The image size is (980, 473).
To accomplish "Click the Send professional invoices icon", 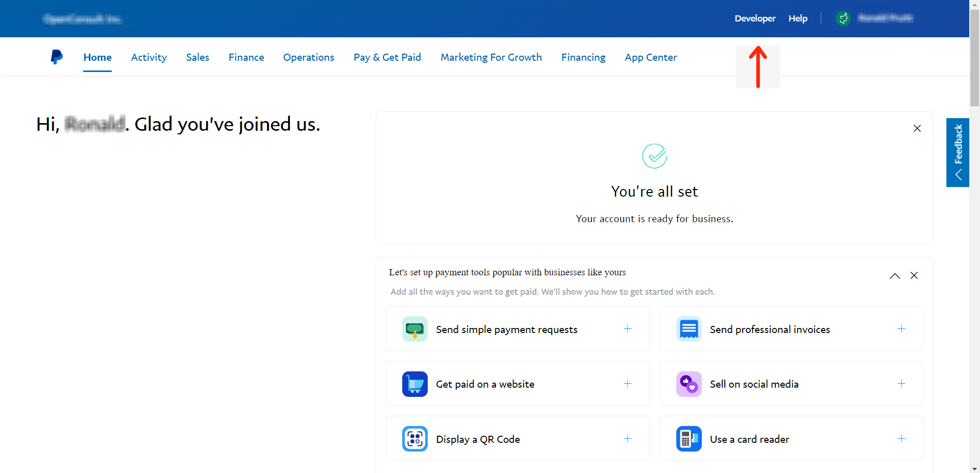I will click(689, 329).
